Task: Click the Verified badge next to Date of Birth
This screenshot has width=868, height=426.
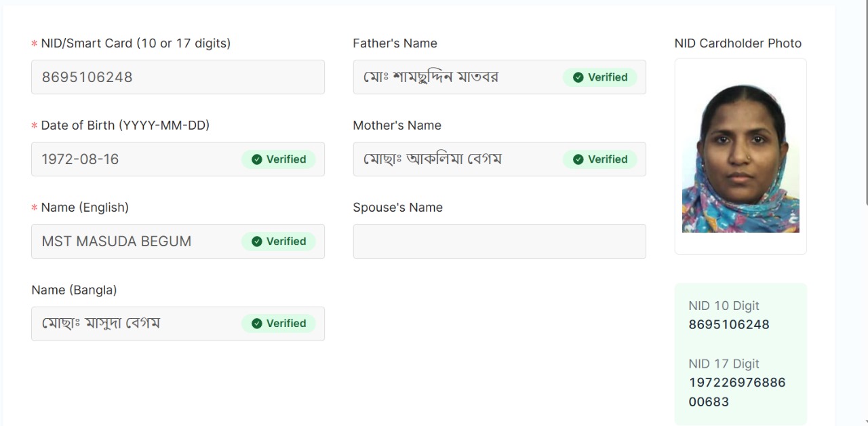Action: 279,159
